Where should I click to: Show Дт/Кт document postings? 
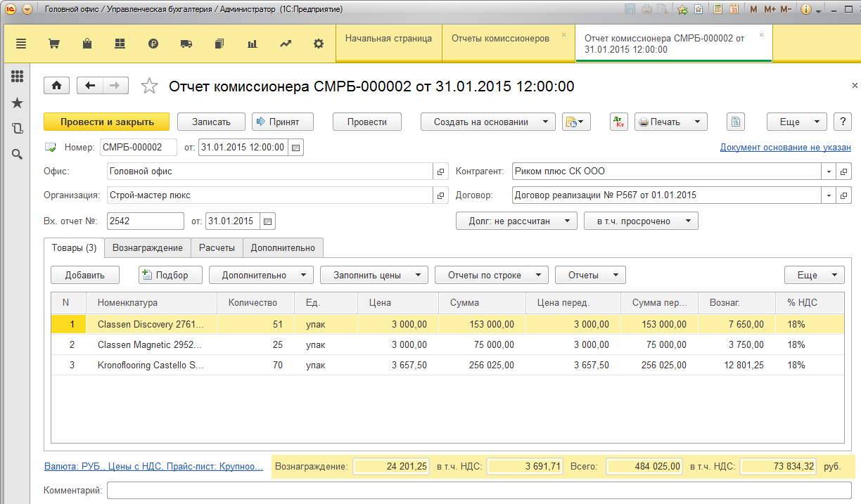coord(619,122)
